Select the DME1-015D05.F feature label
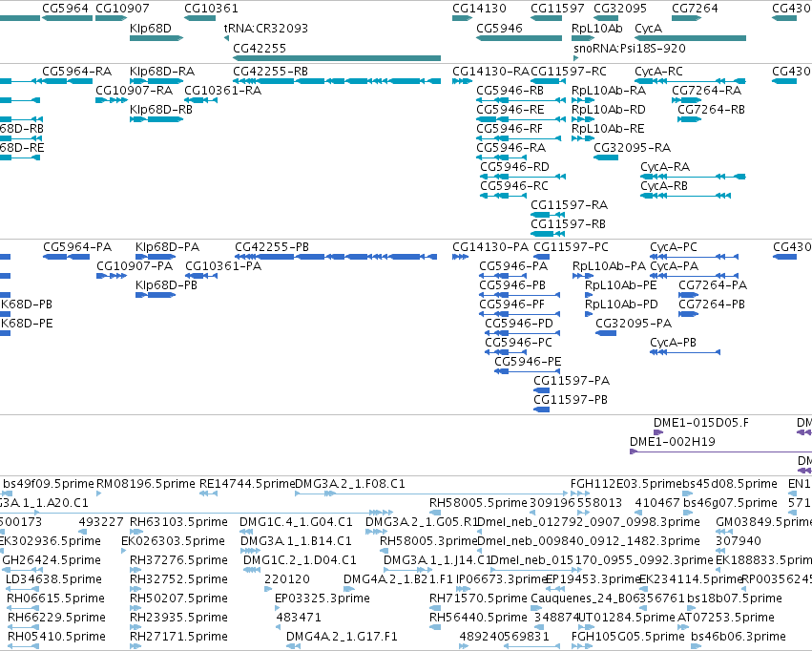The image size is (812, 651). click(701, 423)
